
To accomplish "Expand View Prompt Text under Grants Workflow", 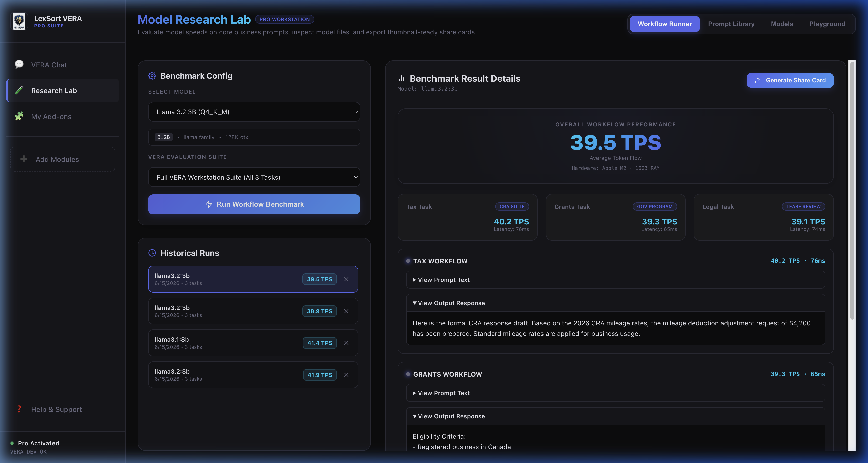I will coord(615,393).
